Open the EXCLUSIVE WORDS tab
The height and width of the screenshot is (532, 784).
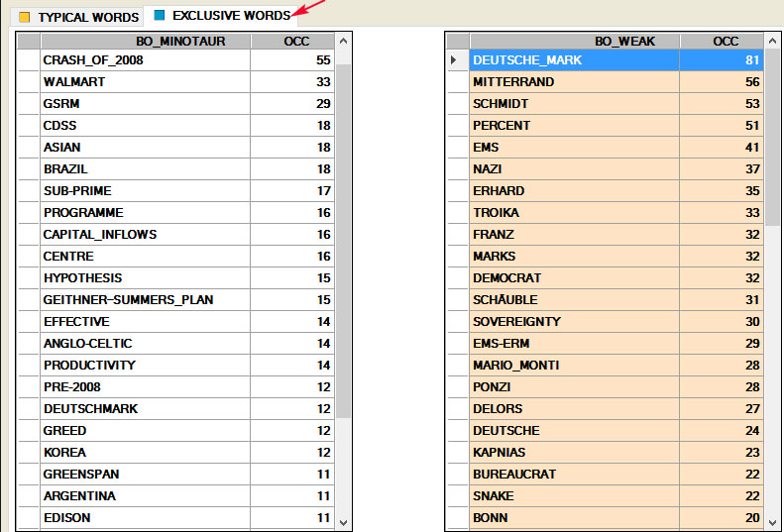coord(221,16)
